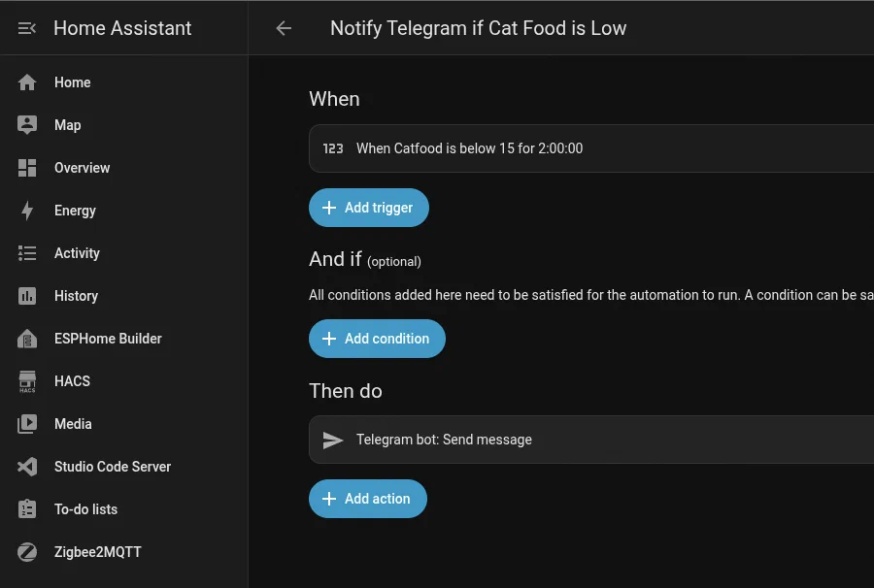Open Zigbee2MQTT label in the sidebar
This screenshot has height=588, width=874.
97,552
